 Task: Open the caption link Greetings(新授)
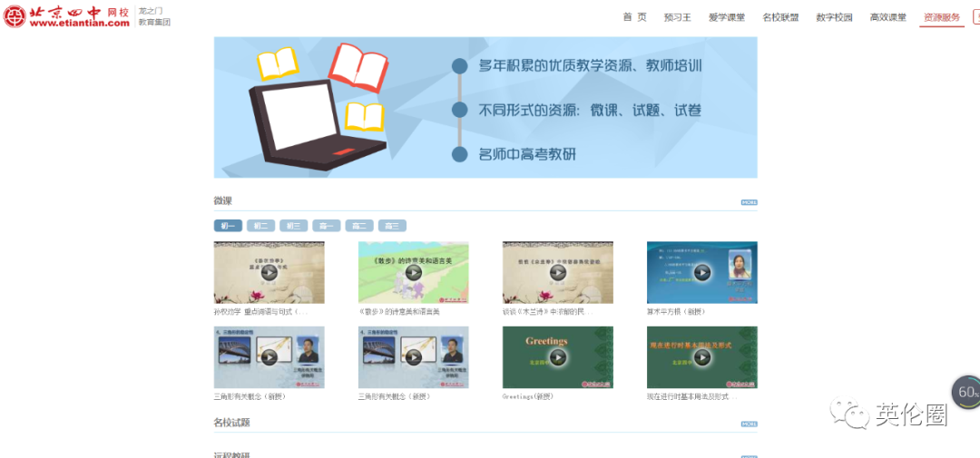[x=527, y=396]
